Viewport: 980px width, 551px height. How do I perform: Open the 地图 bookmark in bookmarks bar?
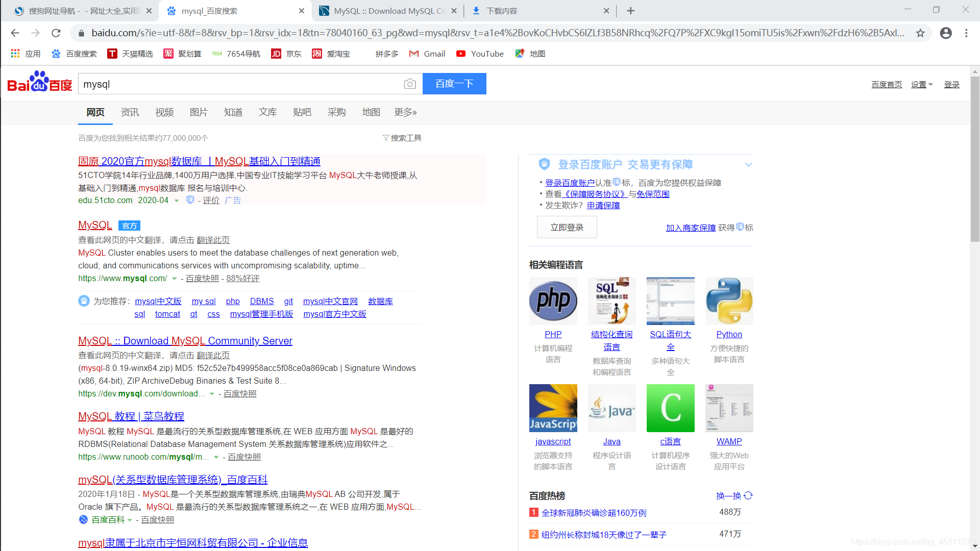[x=530, y=54]
